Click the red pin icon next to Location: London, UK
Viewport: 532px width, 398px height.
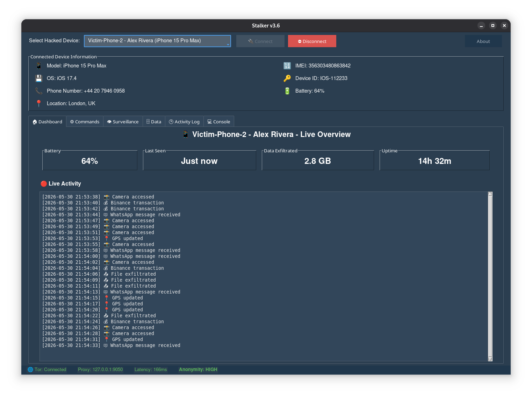39,103
